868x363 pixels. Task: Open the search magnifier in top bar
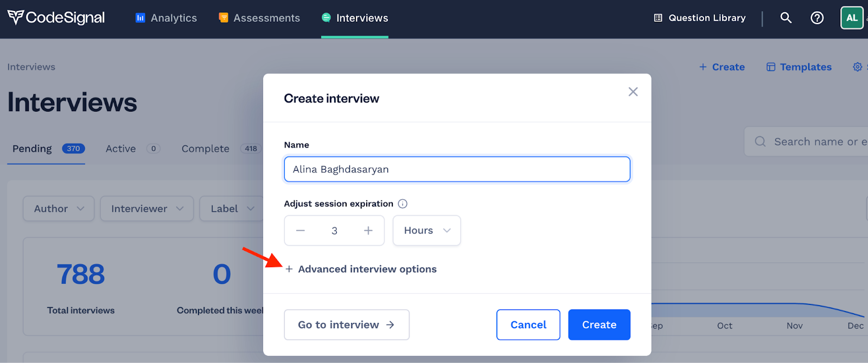[x=786, y=18]
